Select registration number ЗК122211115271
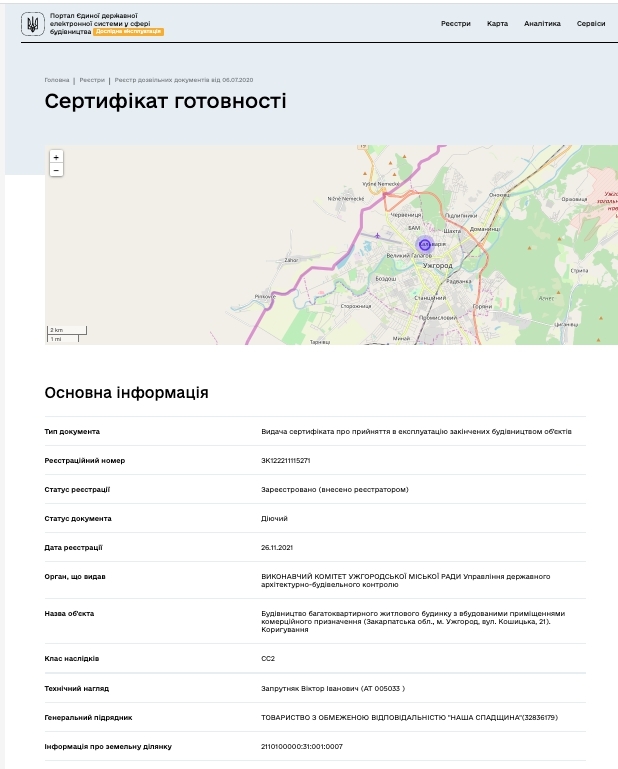This screenshot has width=618, height=769. (285, 461)
